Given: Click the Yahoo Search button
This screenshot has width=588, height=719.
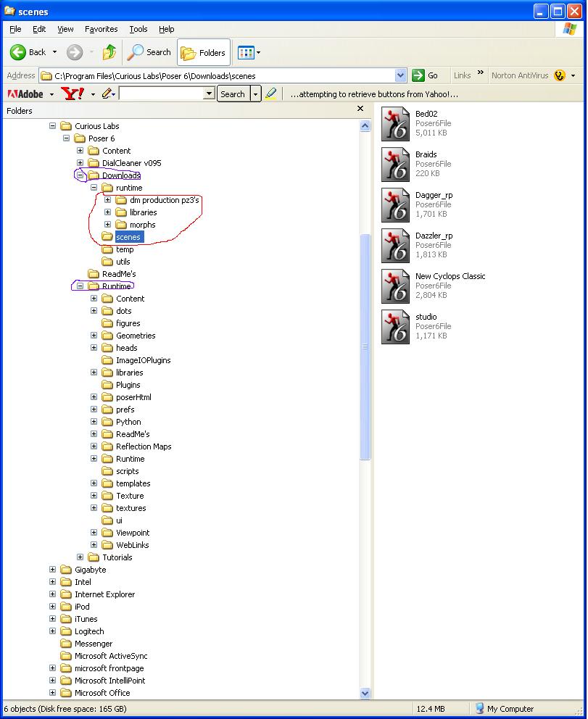Looking at the screenshot, I should tap(233, 94).
